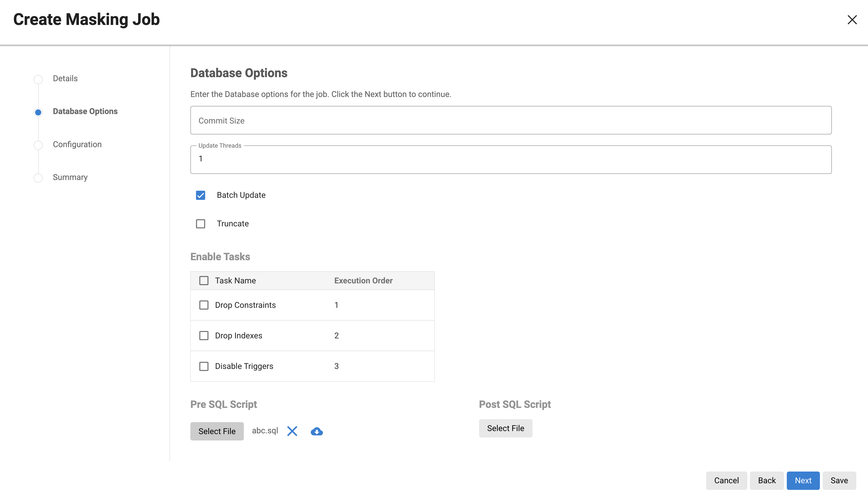Select all tasks via header checkbox
Viewport: 868px width, 497px height.
coord(204,281)
